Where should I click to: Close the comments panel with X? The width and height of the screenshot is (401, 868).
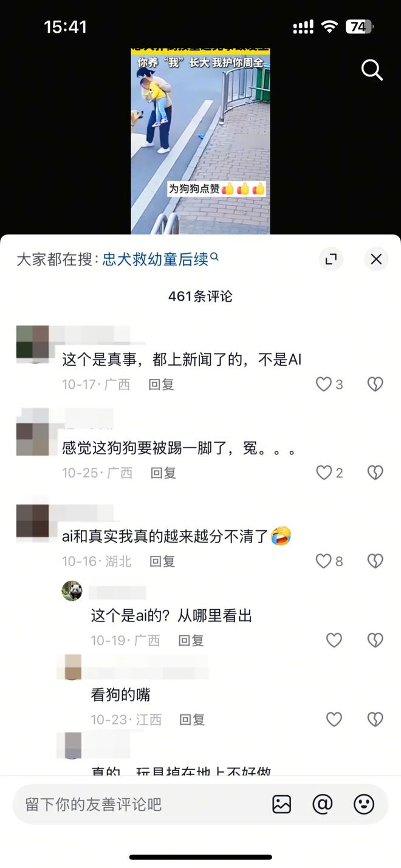pyautogui.click(x=376, y=259)
